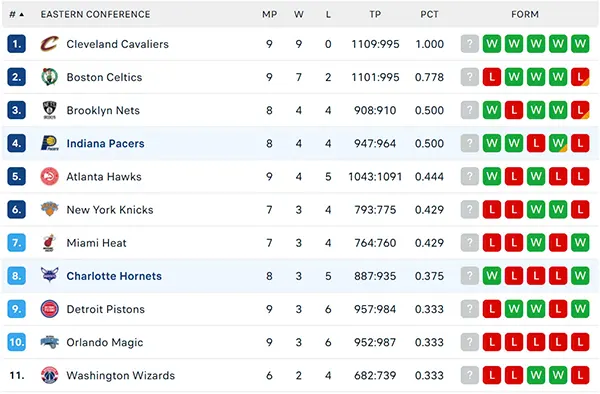Click the Detroit Pistons logo
This screenshot has width=600, height=394.
(x=50, y=309)
